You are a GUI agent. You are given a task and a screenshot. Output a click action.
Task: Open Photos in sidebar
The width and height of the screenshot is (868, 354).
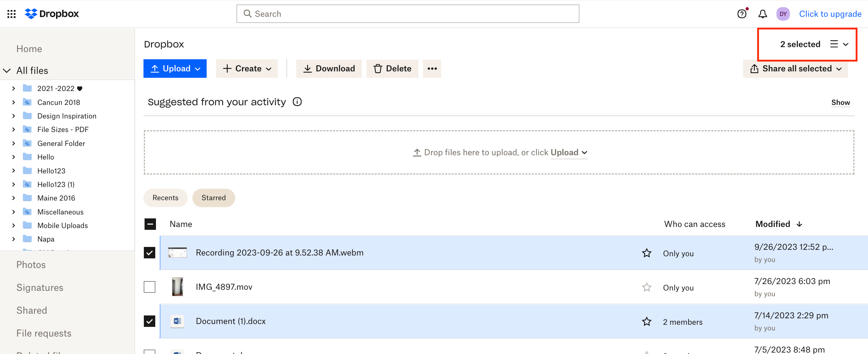[x=31, y=265]
